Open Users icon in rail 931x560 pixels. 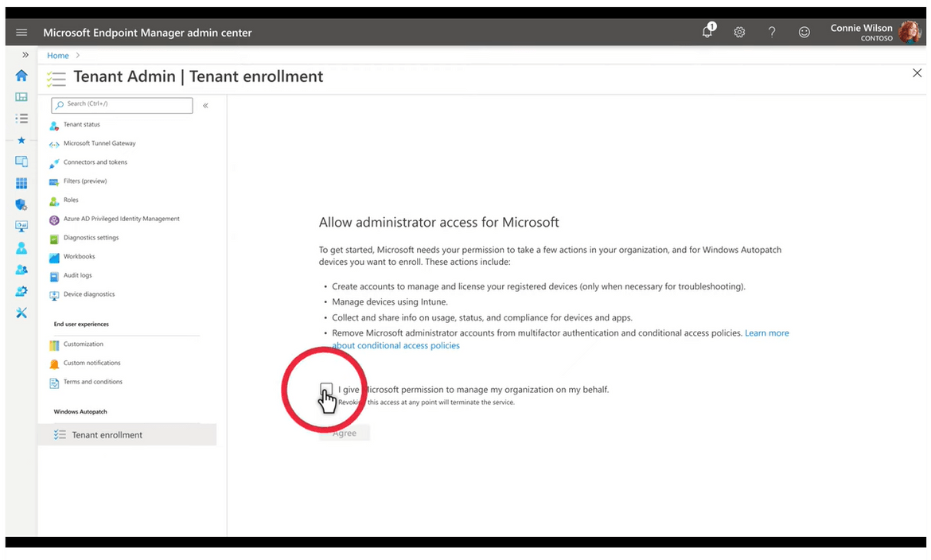[x=21, y=248]
